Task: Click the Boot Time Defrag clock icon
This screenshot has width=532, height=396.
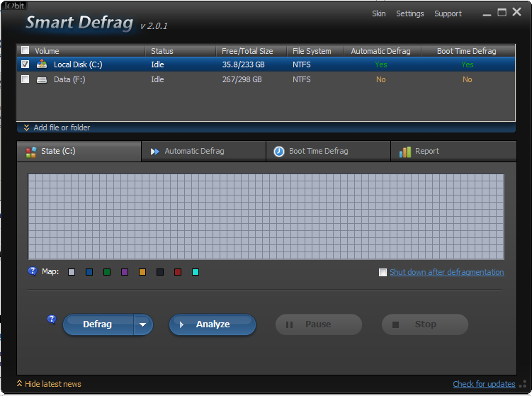Action: [279, 152]
